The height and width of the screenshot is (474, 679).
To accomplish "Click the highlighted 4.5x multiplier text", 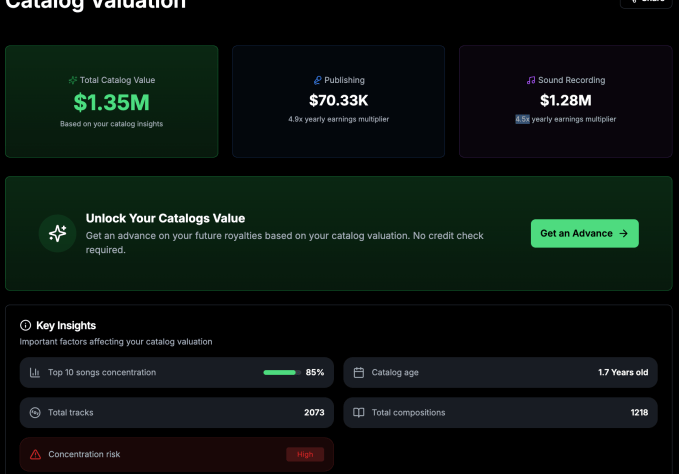I will pos(522,119).
